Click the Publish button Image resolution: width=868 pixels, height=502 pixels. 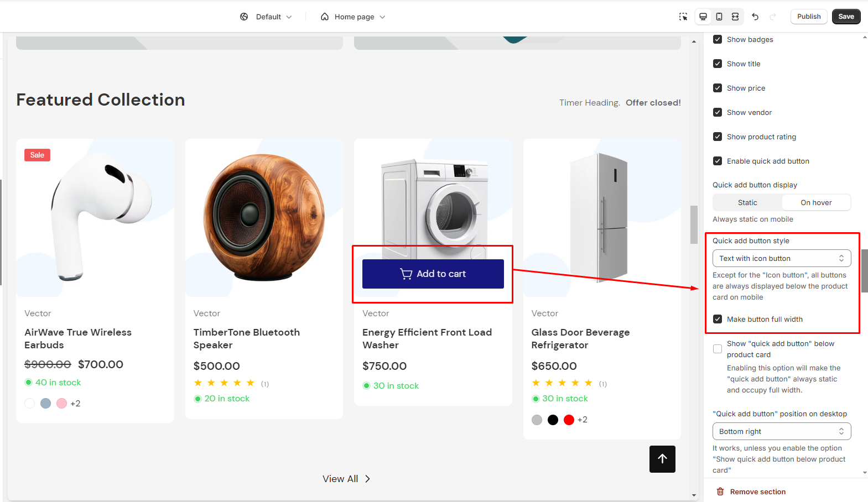click(x=808, y=17)
